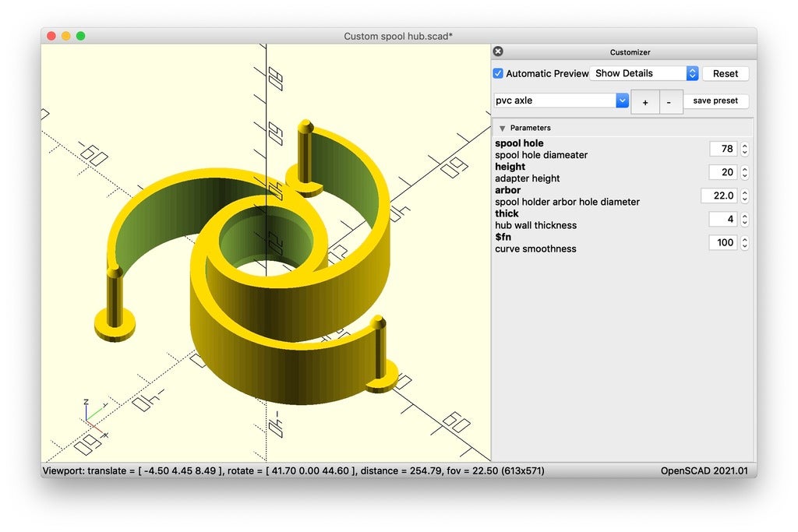
Task: Adjust the spool hole stepper arrows
Action: click(744, 149)
